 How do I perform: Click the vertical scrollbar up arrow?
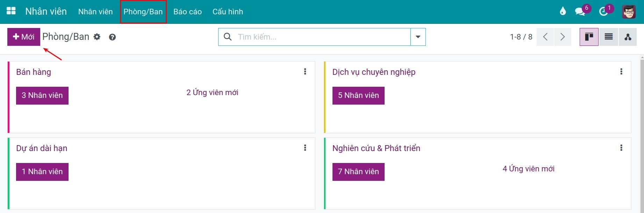coord(642,57)
